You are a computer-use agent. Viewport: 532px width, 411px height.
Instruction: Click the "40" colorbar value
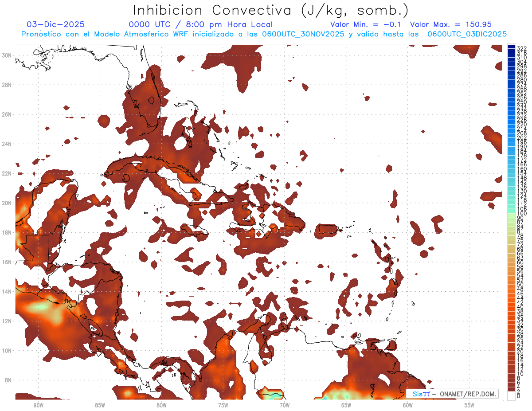point(520,307)
